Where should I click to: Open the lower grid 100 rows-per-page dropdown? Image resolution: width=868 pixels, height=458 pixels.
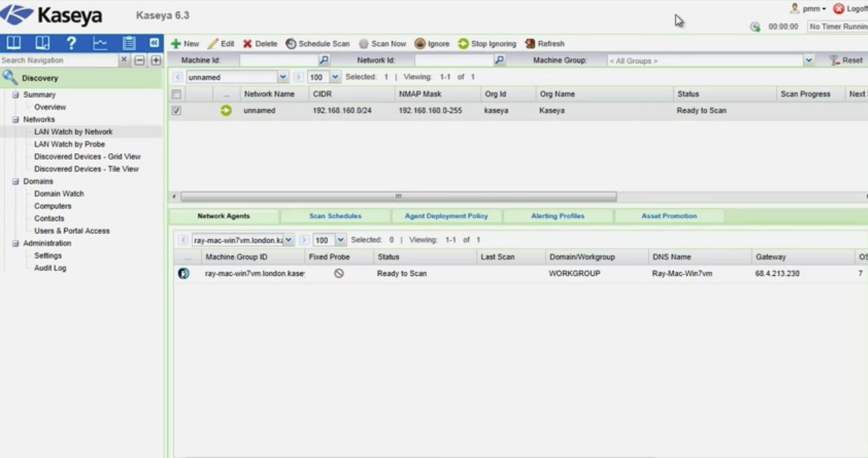pyautogui.click(x=341, y=239)
